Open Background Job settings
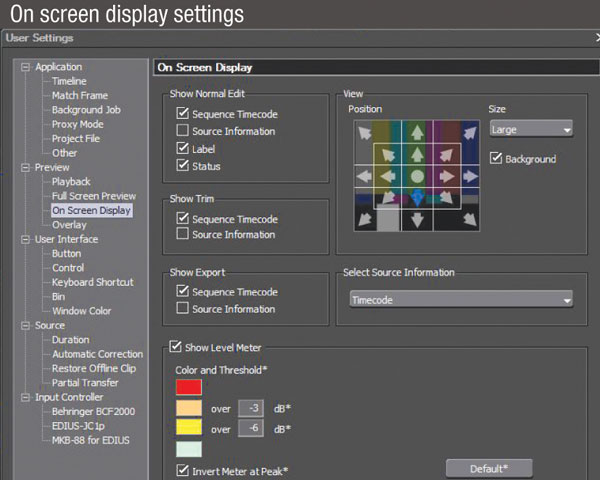 pyautogui.click(x=86, y=110)
